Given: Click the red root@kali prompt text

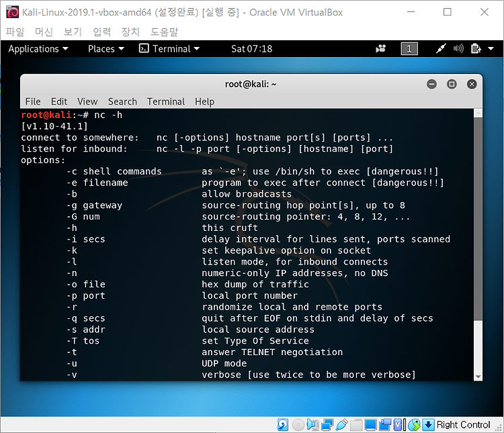Looking at the screenshot, I should pos(46,115).
